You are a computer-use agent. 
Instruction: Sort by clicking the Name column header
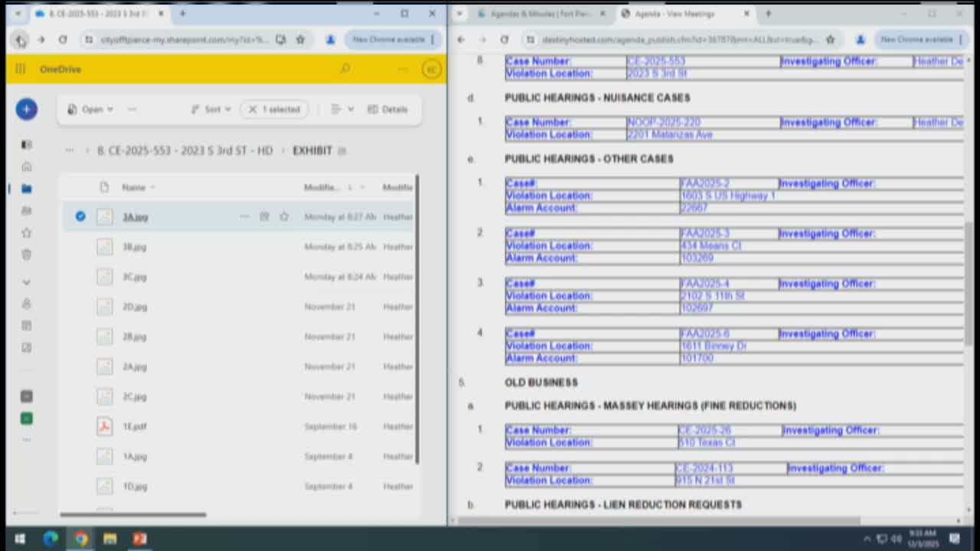tap(134, 187)
